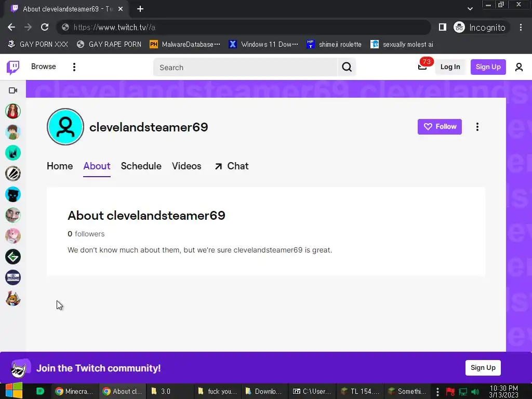Open sidebar channel with black cat avatar
Screen dimensions: 532x399
13,194
